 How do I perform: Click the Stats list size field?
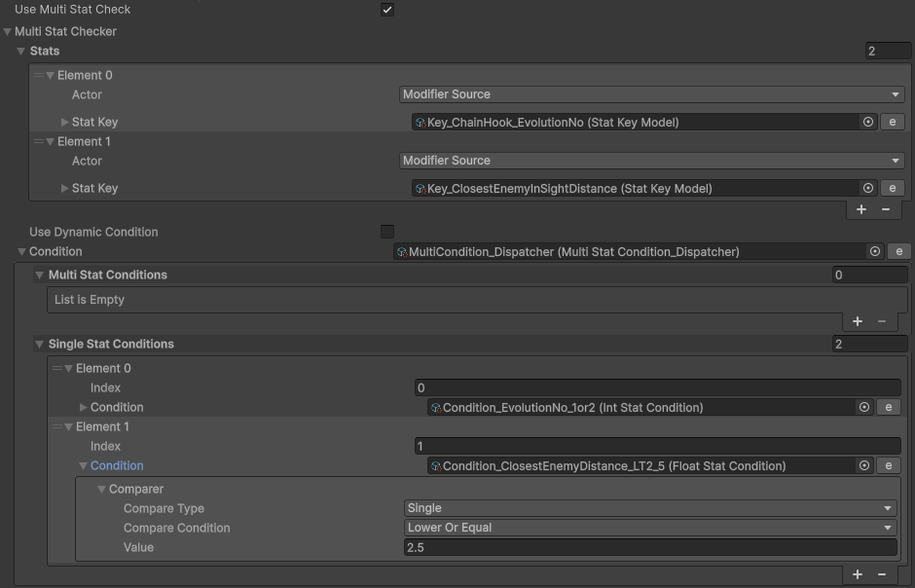click(888, 51)
